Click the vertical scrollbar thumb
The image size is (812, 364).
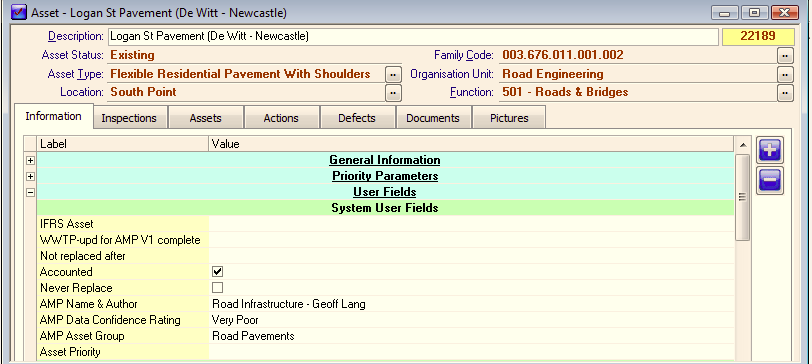coord(743,197)
